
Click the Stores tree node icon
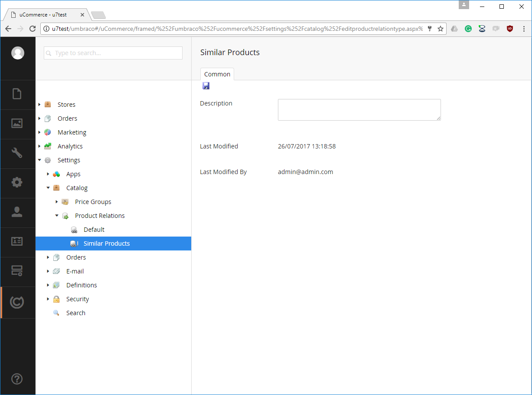[48, 105]
